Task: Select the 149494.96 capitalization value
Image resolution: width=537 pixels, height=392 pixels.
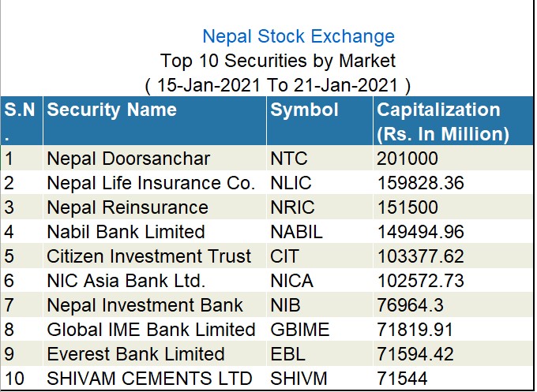Action: click(x=420, y=232)
